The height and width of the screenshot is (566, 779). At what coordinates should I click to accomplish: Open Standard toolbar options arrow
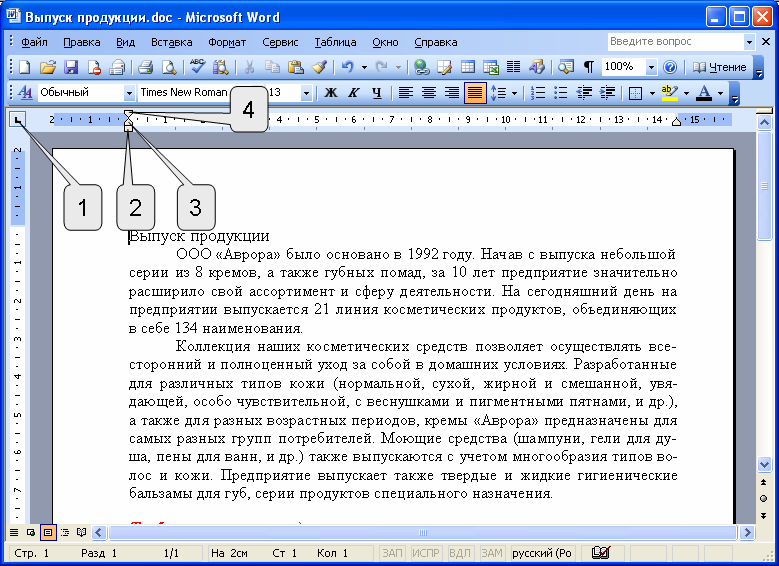758,68
